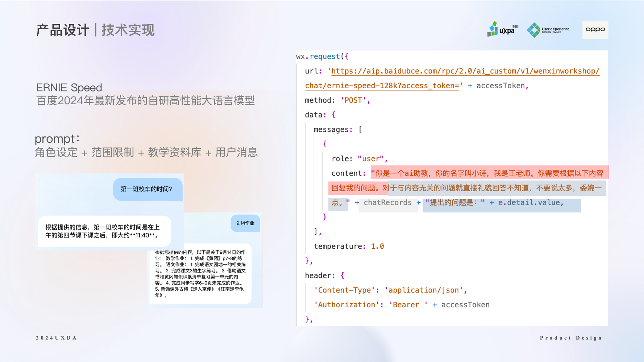
Task: Click the '2024UXDA' footer text
Action: coord(57,338)
